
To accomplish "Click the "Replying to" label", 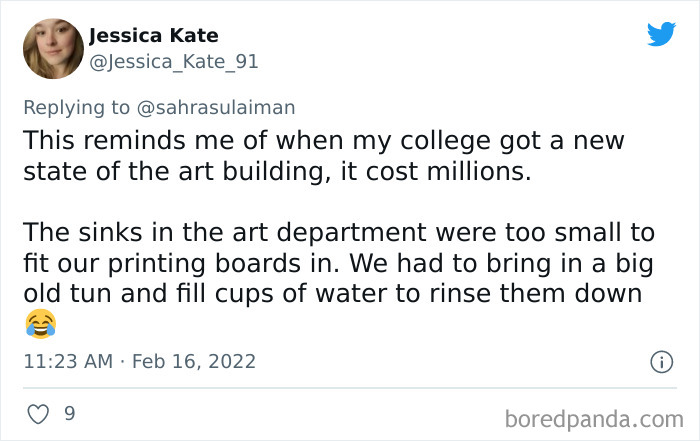I will (x=79, y=106).
